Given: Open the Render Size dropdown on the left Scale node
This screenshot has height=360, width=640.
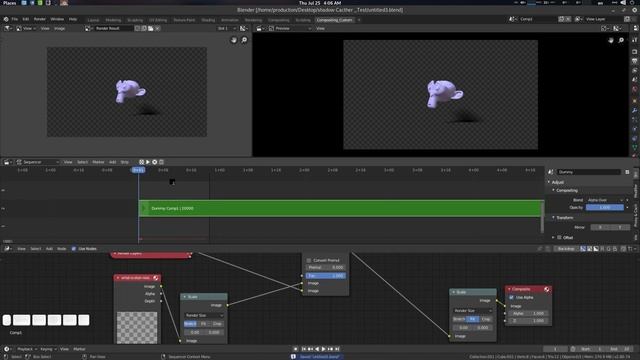Looking at the screenshot, I should [204, 316].
